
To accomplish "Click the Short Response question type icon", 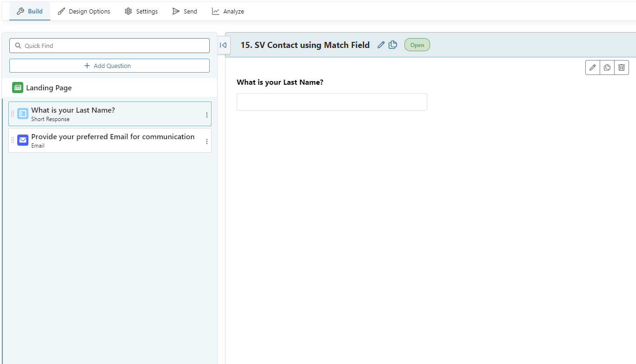I will pos(22,114).
